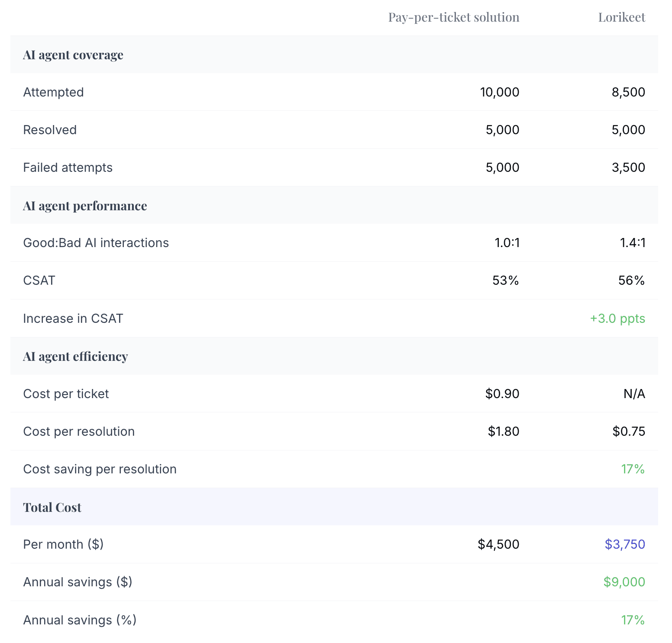The height and width of the screenshot is (643, 672).
Task: Click the 1.4:1 ratio value
Action: (x=633, y=243)
